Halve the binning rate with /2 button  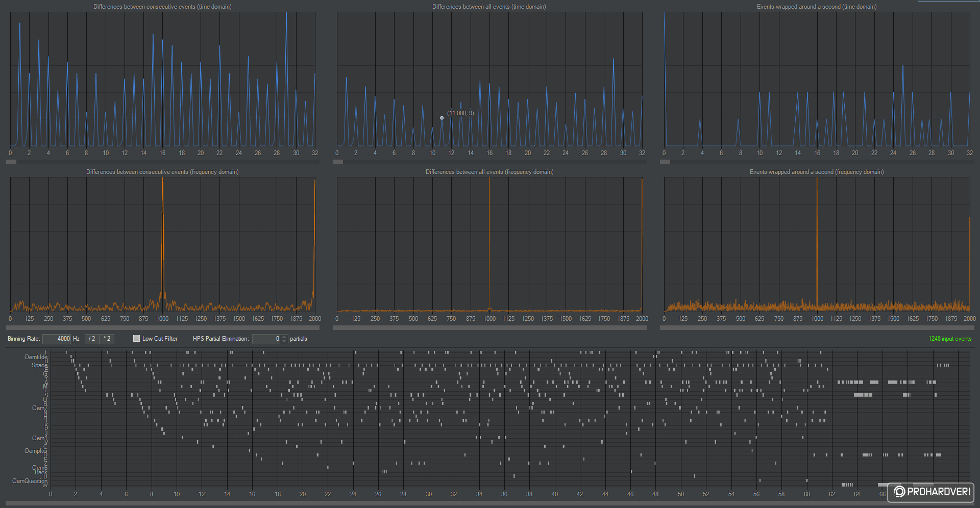92,339
